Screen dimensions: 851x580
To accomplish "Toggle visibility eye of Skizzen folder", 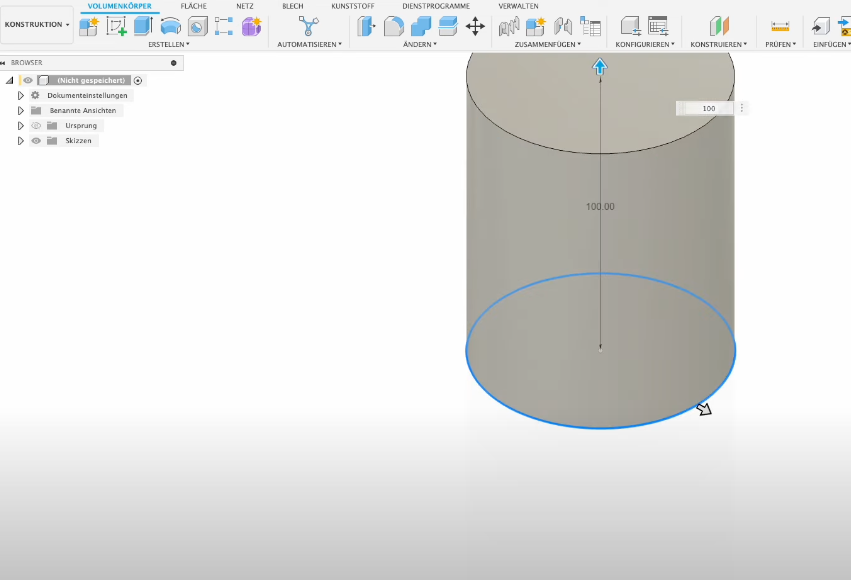I will click(36, 141).
